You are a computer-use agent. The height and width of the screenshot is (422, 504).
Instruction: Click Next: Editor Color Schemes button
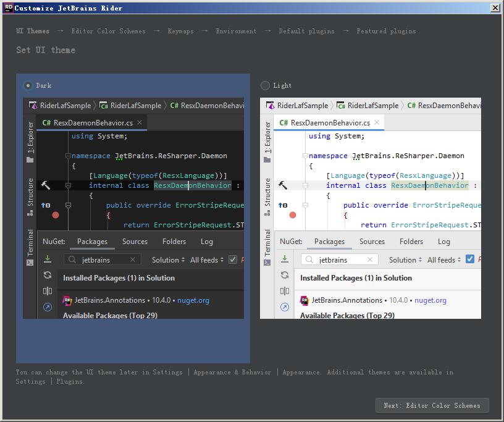(x=432, y=405)
